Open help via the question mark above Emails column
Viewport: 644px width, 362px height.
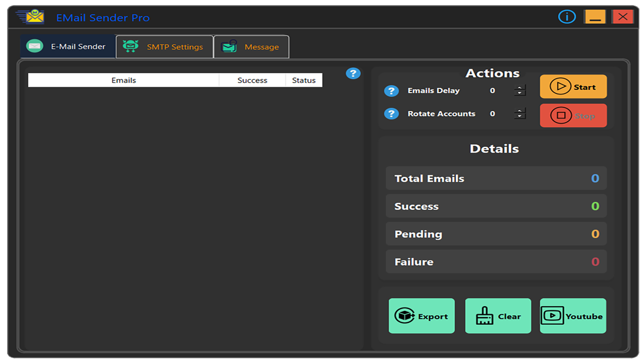point(353,73)
